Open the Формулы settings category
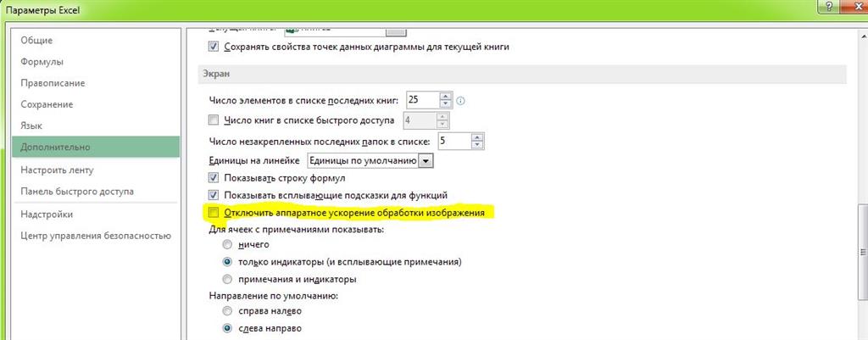 coord(42,61)
